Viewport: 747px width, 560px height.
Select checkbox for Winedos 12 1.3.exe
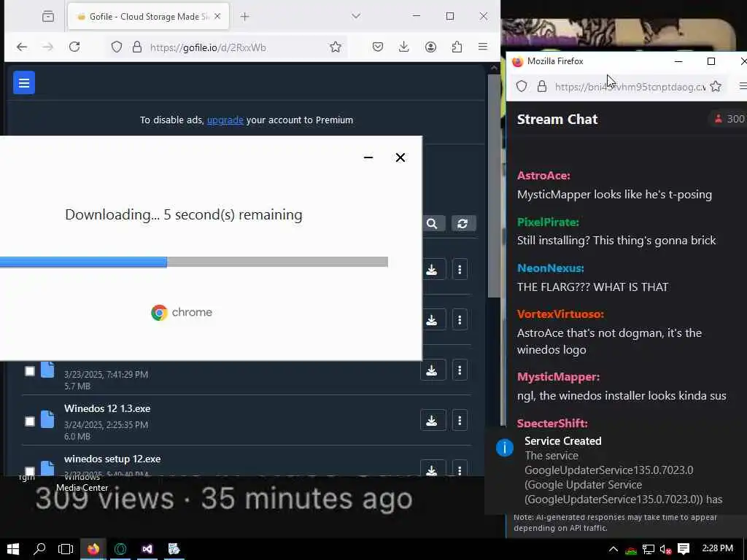click(x=29, y=421)
